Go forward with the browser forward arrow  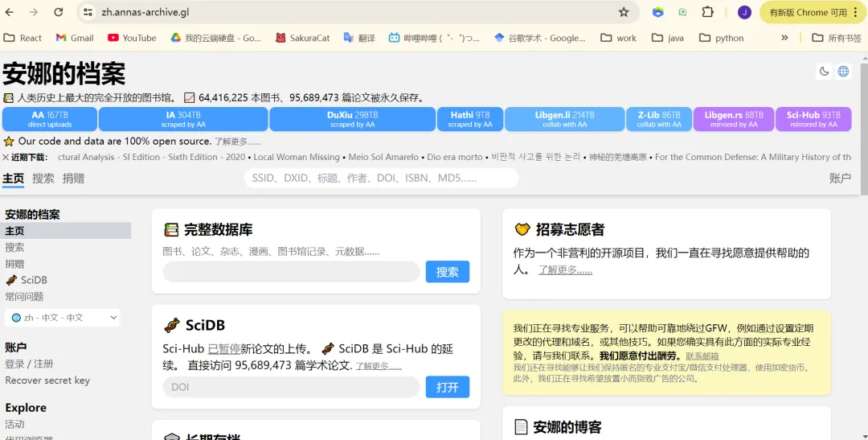click(34, 12)
